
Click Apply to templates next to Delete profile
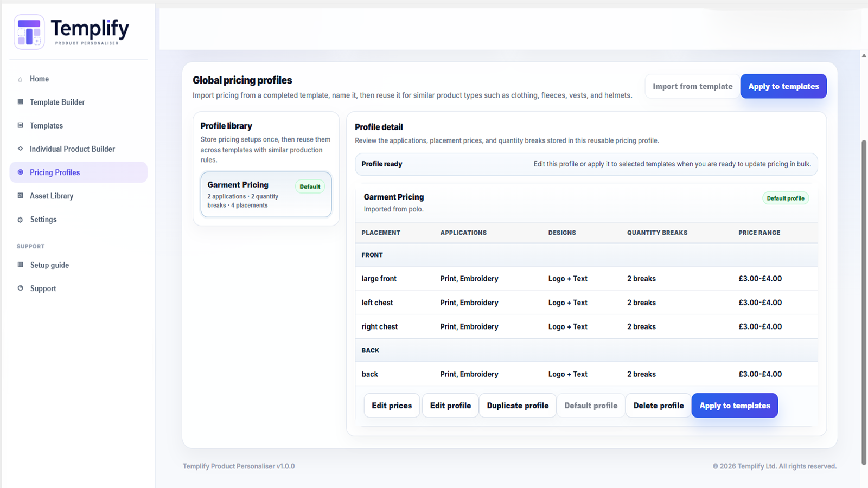coord(735,406)
